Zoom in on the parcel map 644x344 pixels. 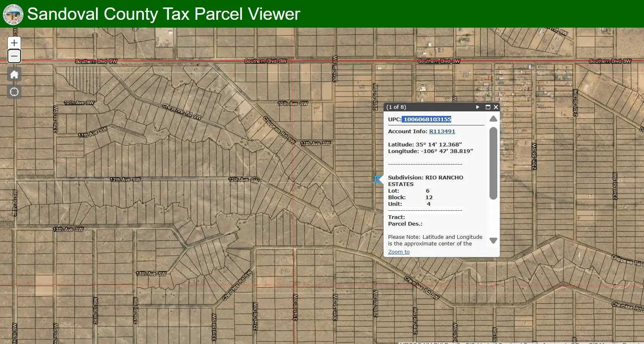(x=14, y=43)
